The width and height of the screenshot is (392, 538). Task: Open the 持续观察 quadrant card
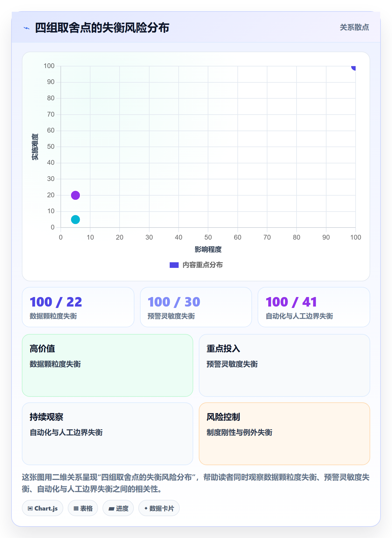pyautogui.click(x=108, y=434)
